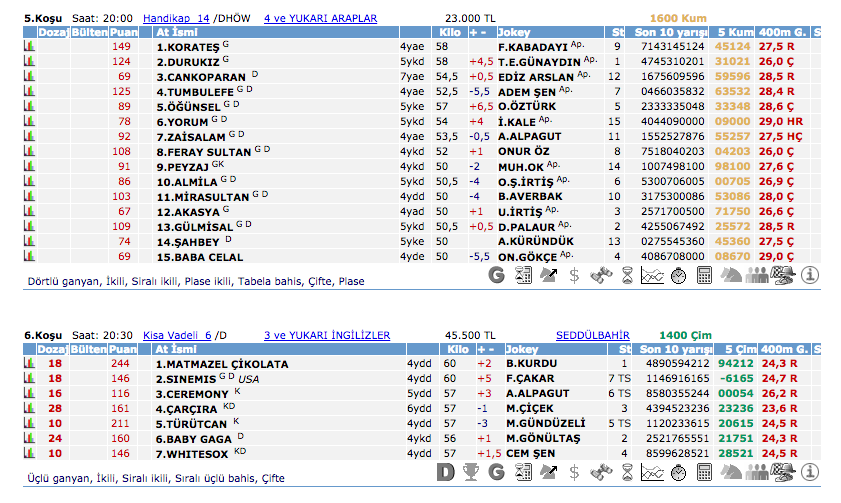841x503 pixels.
Task: Open the line chart icon for race 5
Action: pyautogui.click(x=652, y=275)
